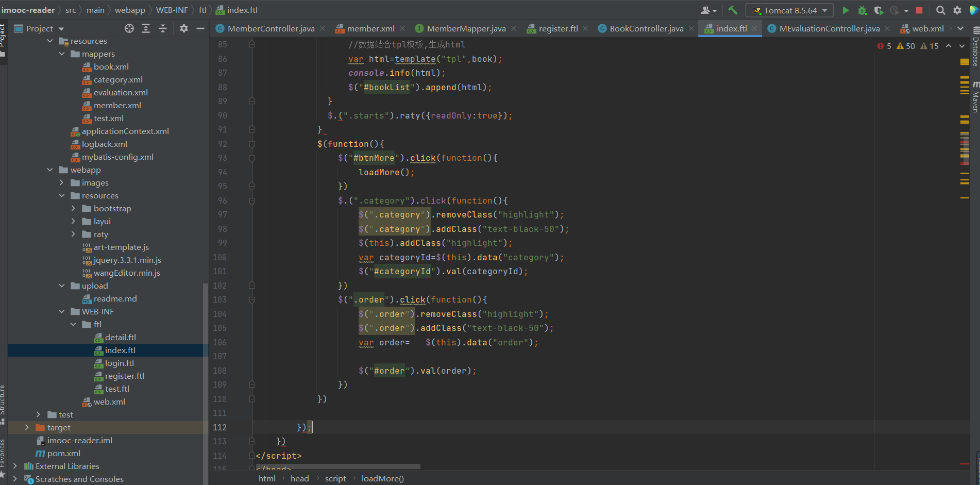Select detail.ftl in the project tree
This screenshot has height=485, width=980.
click(x=121, y=337)
